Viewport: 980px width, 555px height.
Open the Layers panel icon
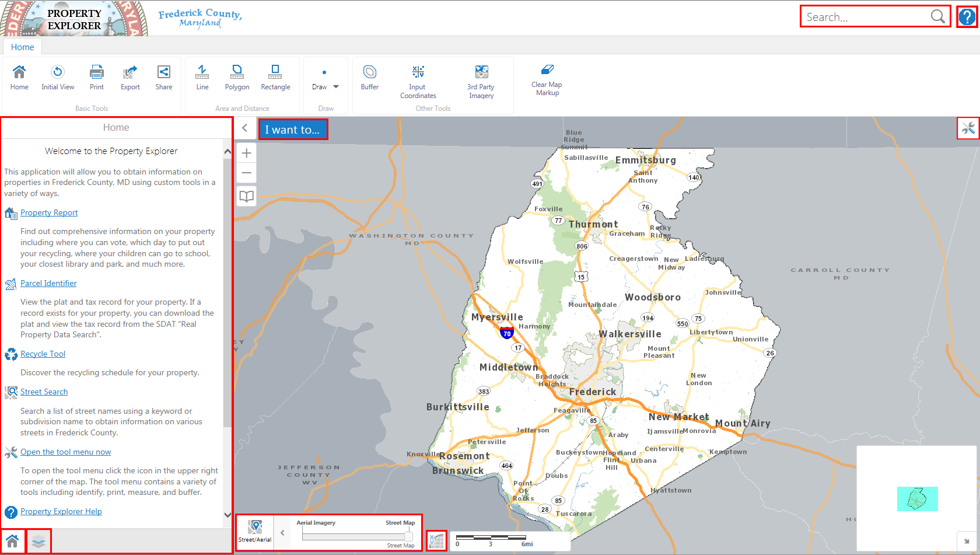point(38,541)
